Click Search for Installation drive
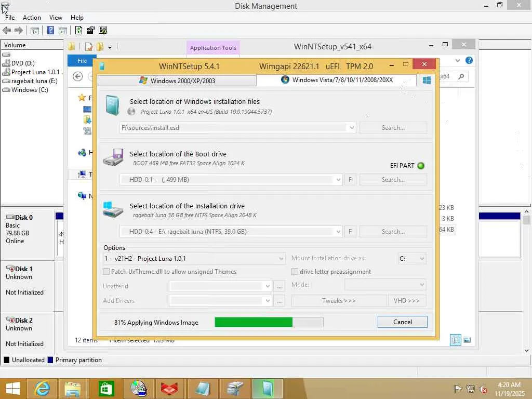 (393, 231)
